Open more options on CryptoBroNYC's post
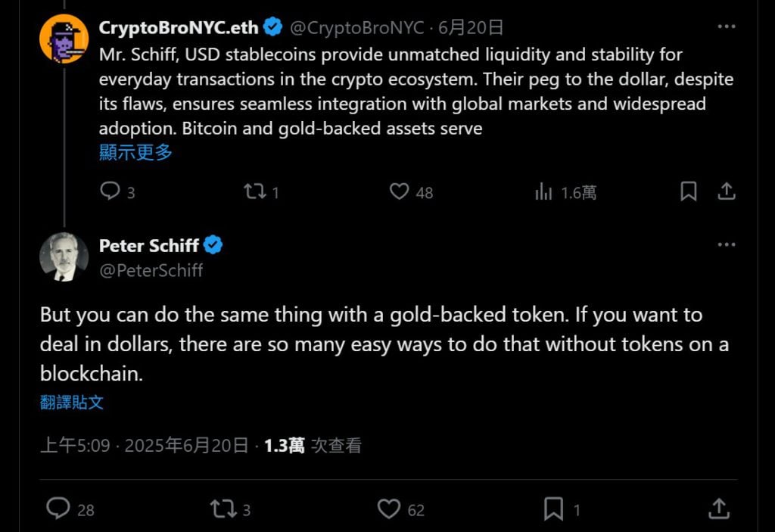The image size is (775, 532). (x=726, y=27)
